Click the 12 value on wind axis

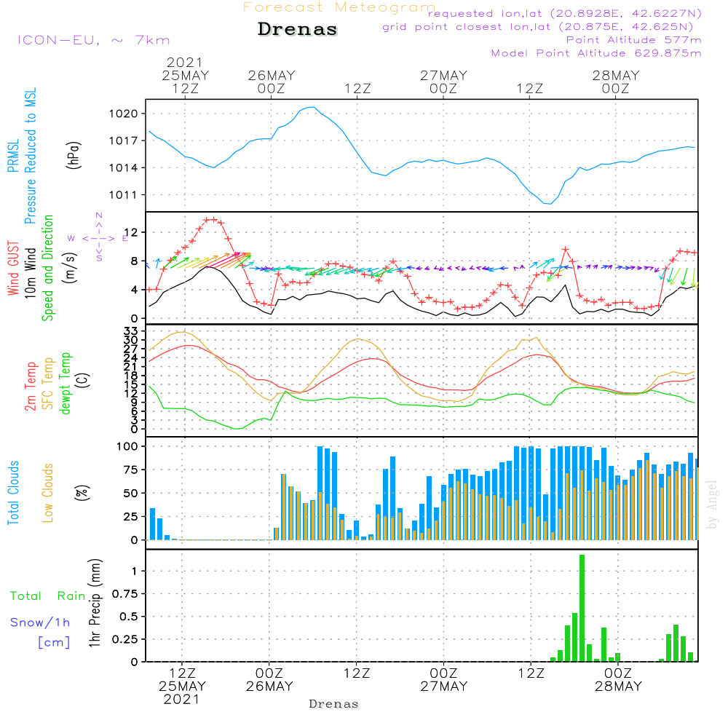tap(131, 232)
